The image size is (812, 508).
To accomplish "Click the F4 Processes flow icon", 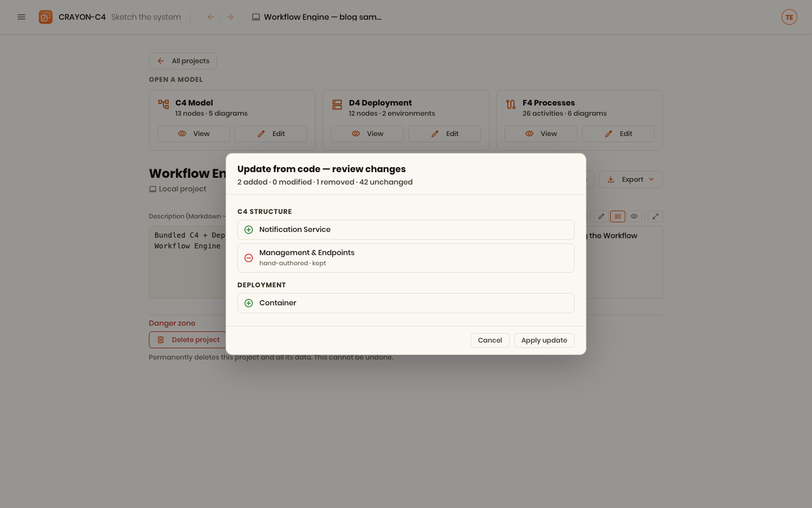I will 511,104.
